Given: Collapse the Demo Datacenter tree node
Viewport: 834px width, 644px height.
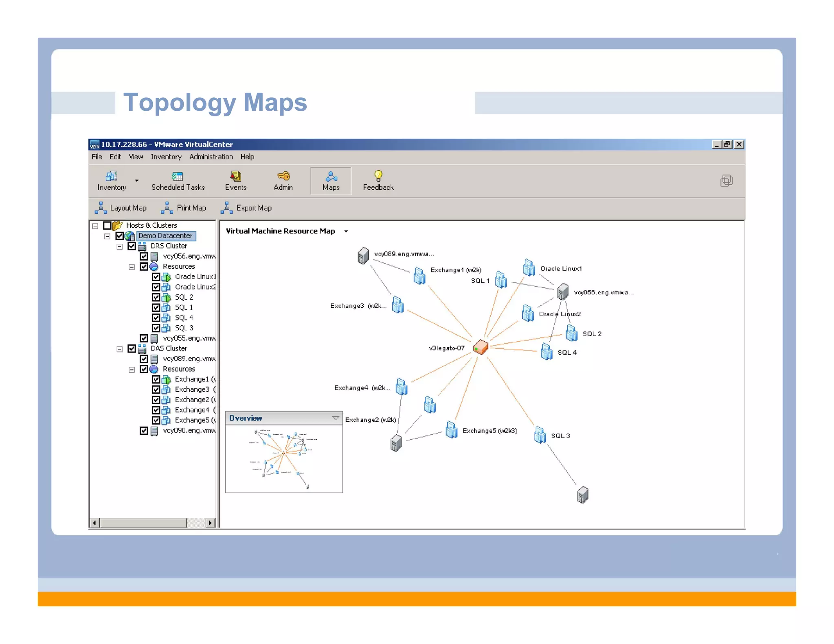Looking at the screenshot, I should point(107,236).
